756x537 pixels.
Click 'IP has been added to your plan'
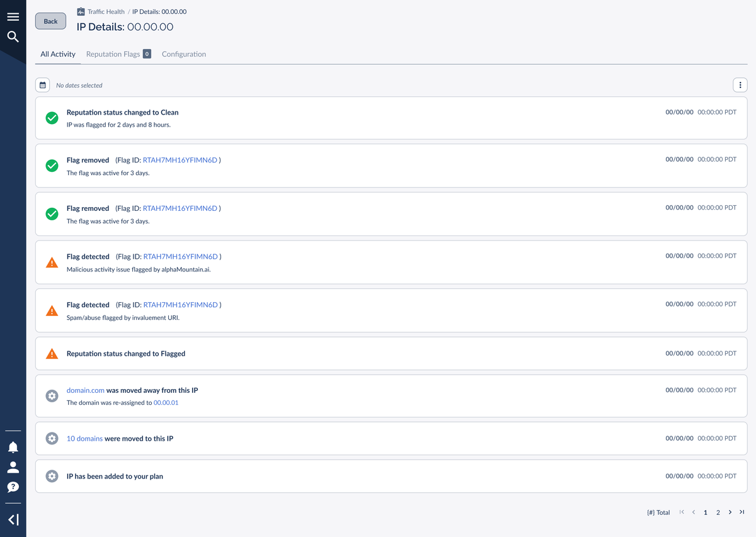[115, 477]
